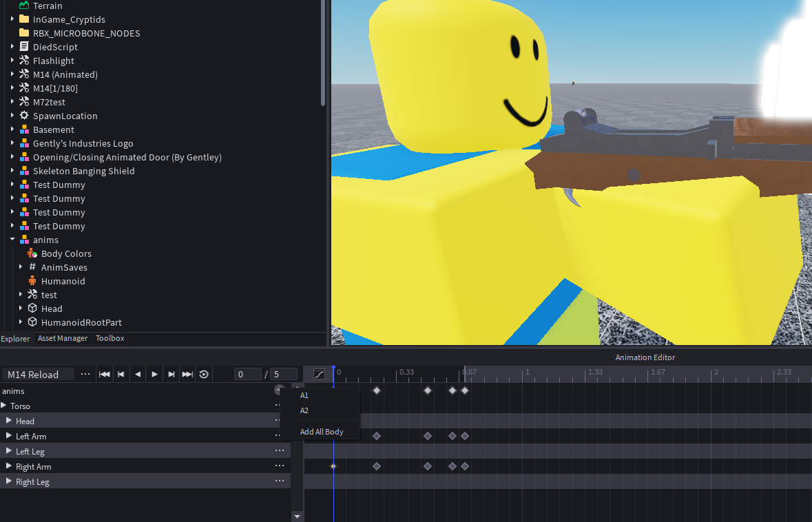This screenshot has height=522, width=812.
Task: Play the animation in reverse
Action: pos(137,375)
